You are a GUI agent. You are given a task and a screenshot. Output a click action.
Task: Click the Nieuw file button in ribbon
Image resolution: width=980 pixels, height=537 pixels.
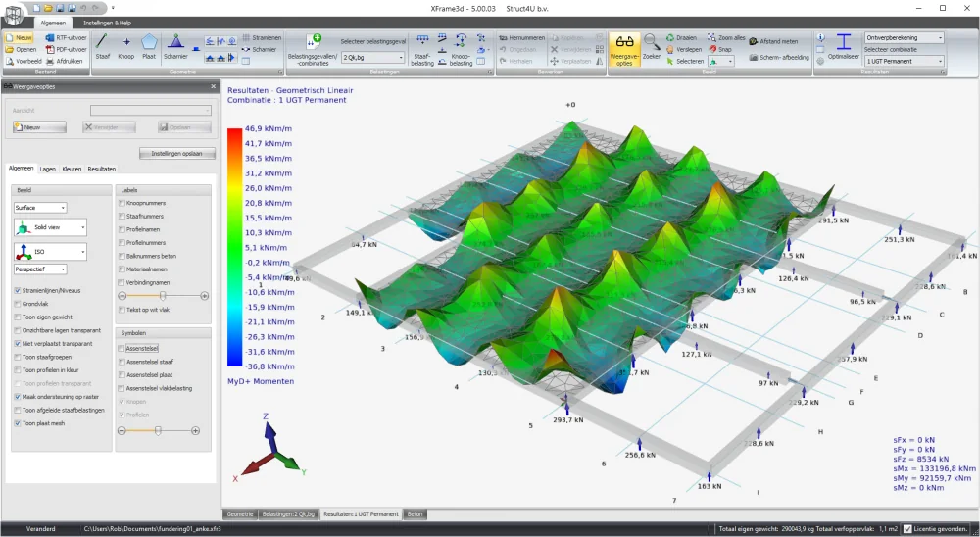click(19, 38)
